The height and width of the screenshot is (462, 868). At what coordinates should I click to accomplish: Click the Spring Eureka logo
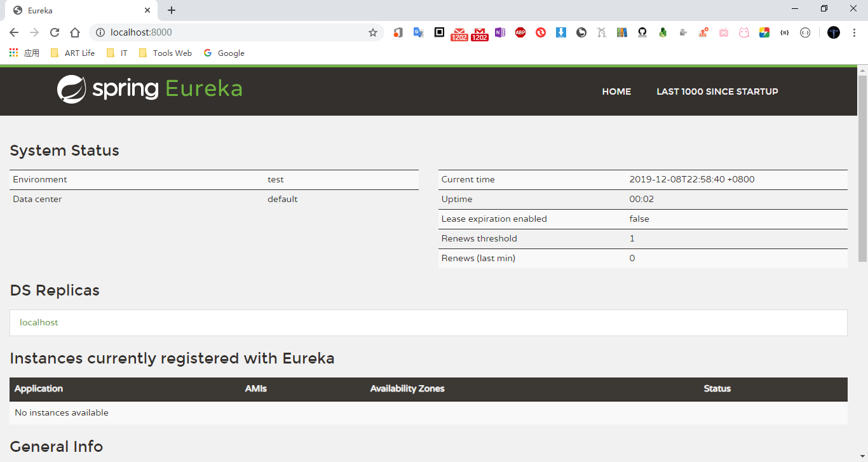[149, 89]
